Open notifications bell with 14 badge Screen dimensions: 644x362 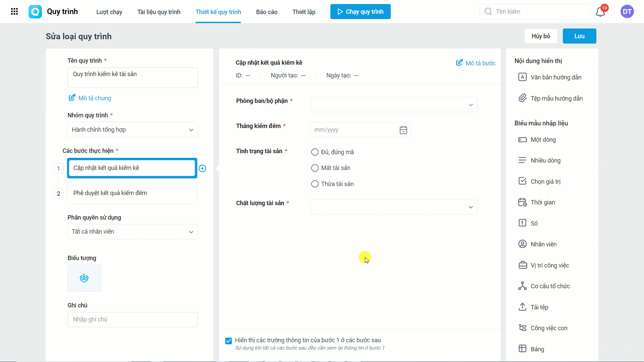601,12
